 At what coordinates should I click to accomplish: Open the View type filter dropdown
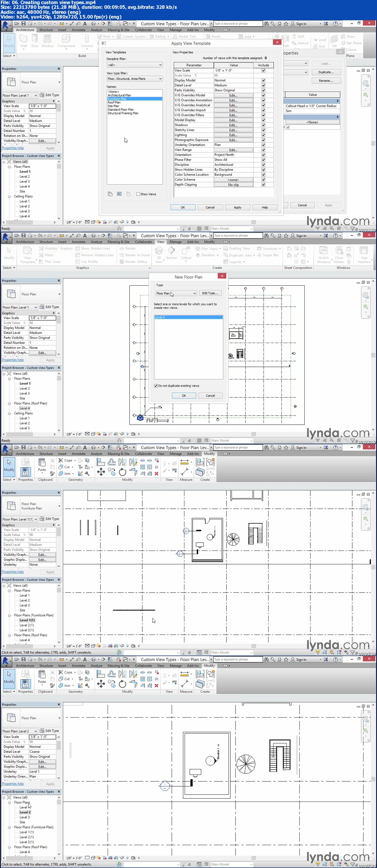tap(135, 79)
